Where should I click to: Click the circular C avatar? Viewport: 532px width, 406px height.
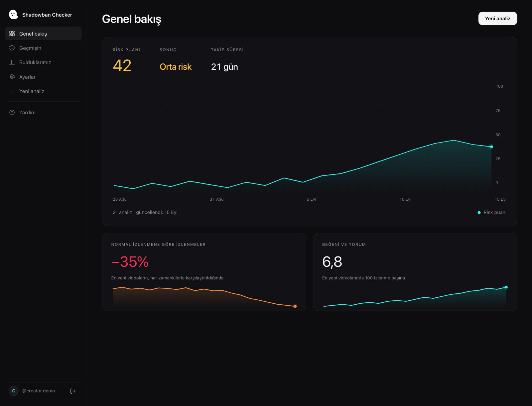[x=14, y=391]
